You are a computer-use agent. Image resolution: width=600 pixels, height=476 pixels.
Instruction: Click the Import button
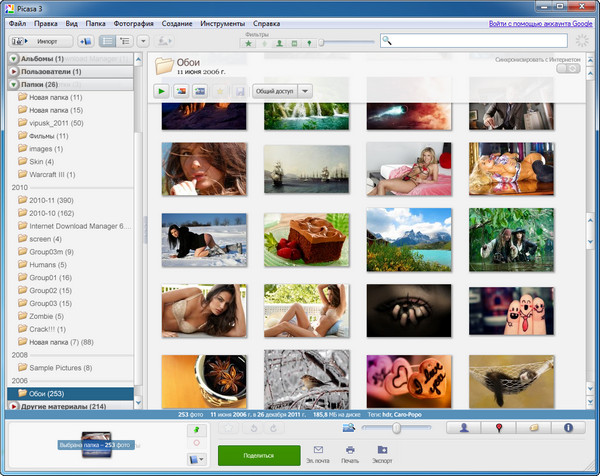(x=39, y=41)
